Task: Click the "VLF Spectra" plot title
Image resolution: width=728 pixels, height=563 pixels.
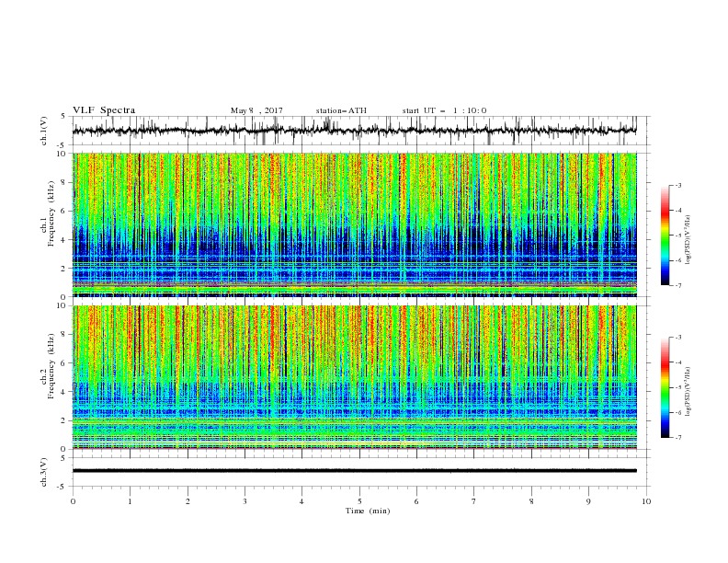Action: point(104,110)
